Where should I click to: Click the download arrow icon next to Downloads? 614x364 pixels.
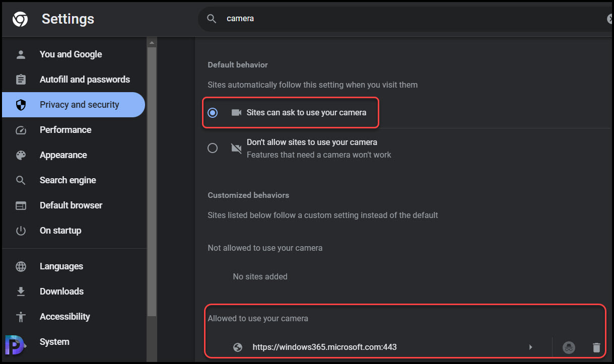21,292
